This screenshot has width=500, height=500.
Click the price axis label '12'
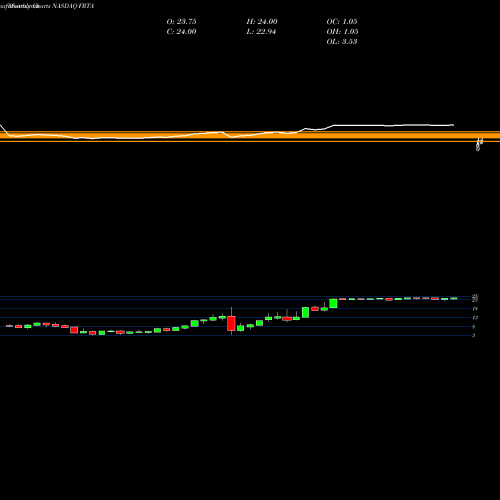(475, 317)
